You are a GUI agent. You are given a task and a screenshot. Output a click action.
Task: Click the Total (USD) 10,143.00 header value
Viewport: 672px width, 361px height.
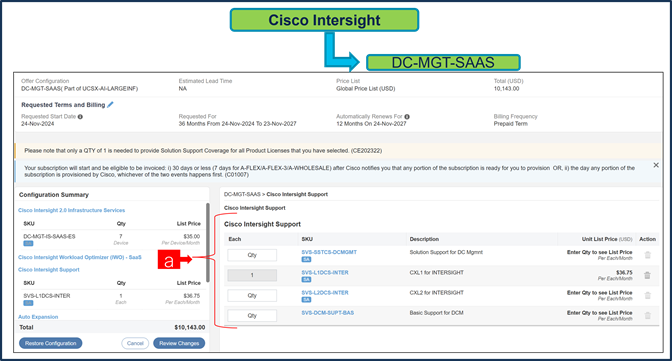pos(506,88)
